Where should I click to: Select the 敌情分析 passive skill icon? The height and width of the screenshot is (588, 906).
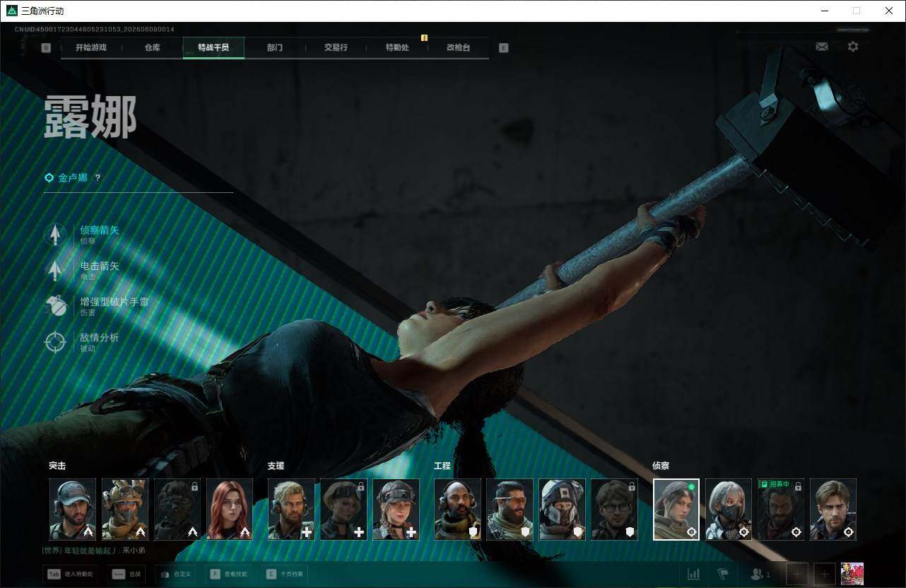56,342
